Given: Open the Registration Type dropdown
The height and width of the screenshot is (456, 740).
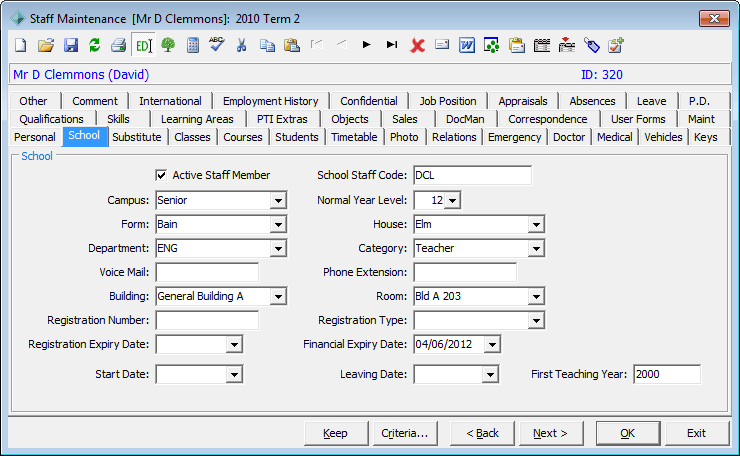Looking at the screenshot, I should tap(536, 321).
